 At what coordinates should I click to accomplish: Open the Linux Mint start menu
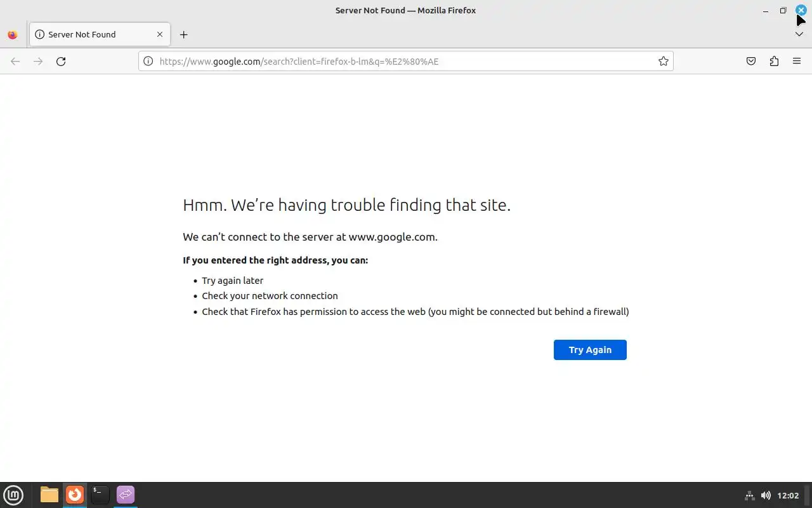pyautogui.click(x=13, y=495)
